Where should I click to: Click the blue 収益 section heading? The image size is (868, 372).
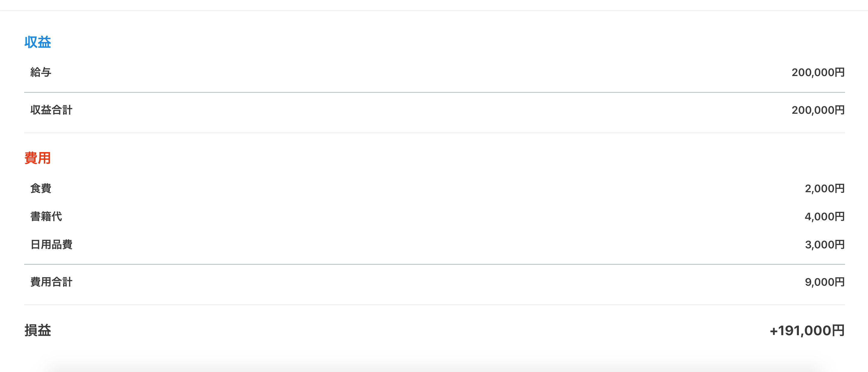[x=37, y=43]
